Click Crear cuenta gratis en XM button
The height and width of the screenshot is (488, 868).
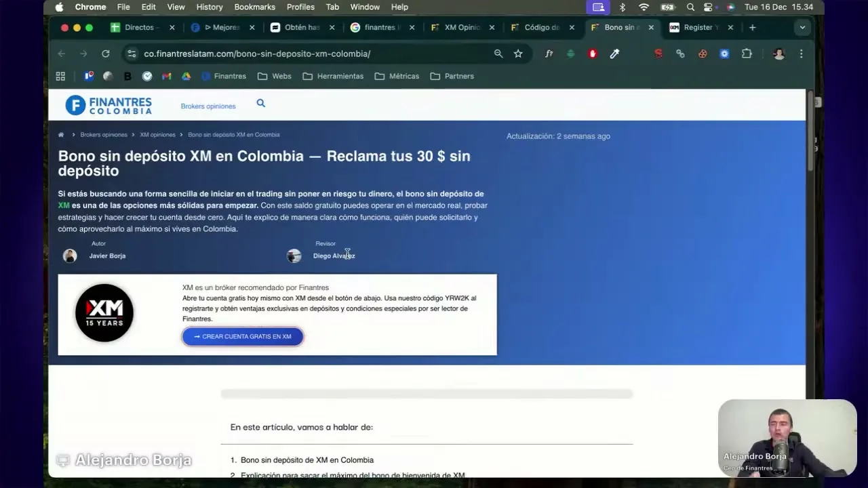click(x=243, y=336)
